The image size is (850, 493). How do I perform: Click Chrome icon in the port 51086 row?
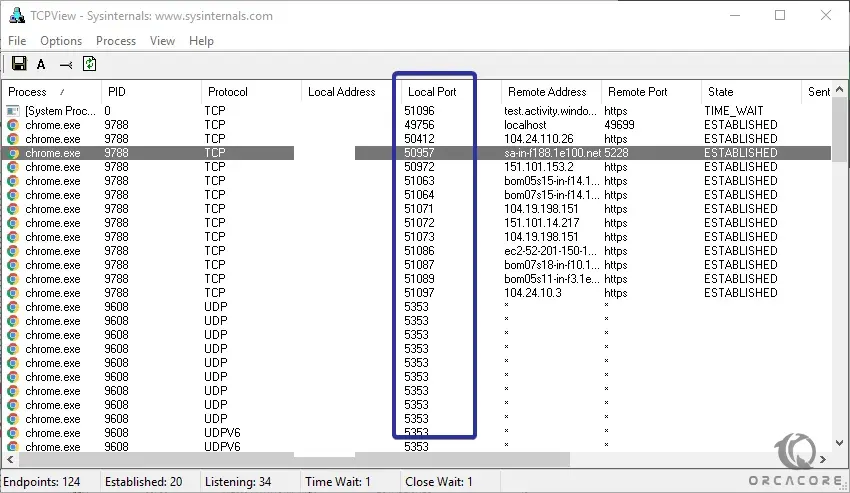pyautogui.click(x=13, y=251)
